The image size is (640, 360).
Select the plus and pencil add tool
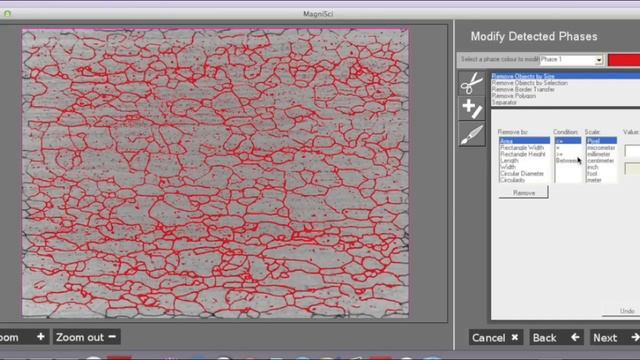(x=472, y=109)
